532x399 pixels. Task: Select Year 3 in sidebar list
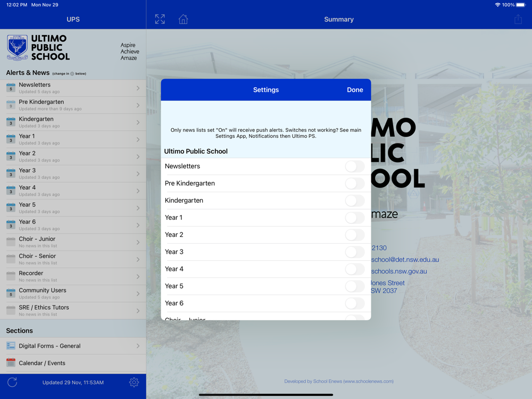point(73,174)
